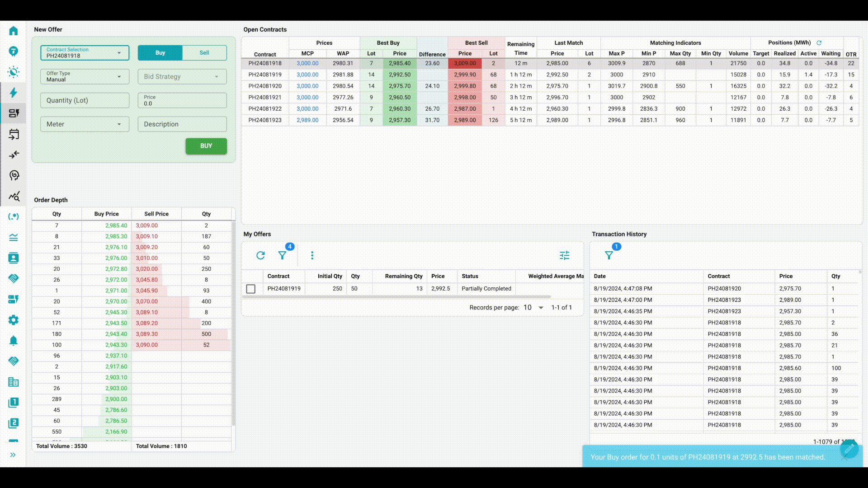Toggle the theme using the sun icon
This screenshot has width=868, height=488.
tap(14, 72)
